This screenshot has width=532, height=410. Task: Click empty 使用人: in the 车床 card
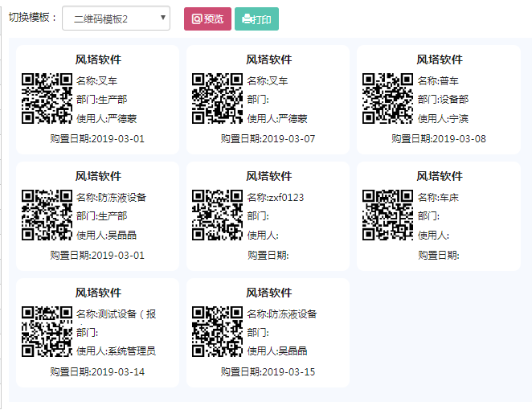pos(433,235)
